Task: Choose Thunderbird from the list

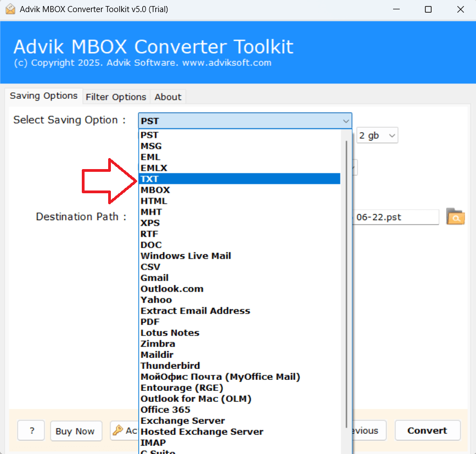Action: (239, 366)
